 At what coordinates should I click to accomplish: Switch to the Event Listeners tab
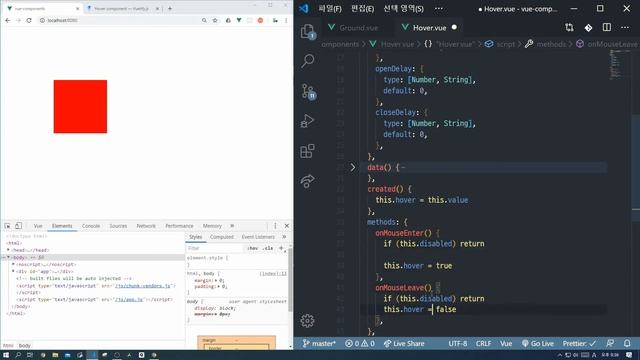tap(258, 237)
